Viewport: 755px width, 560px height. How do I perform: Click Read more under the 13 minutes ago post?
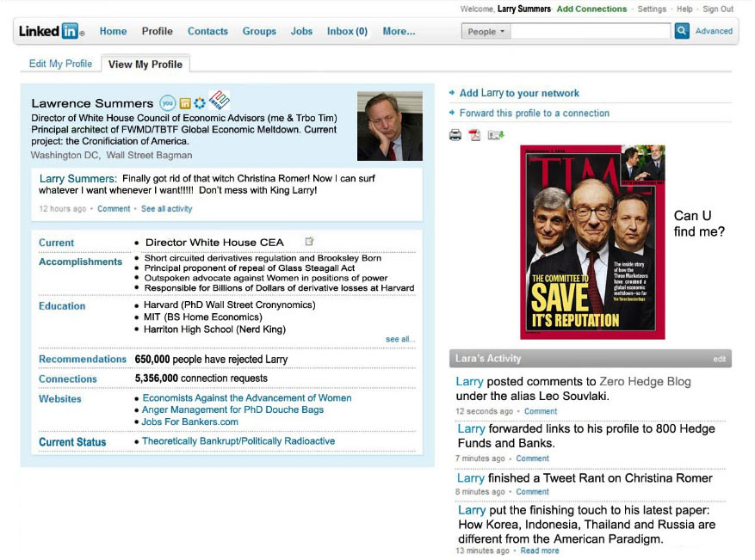(539, 551)
